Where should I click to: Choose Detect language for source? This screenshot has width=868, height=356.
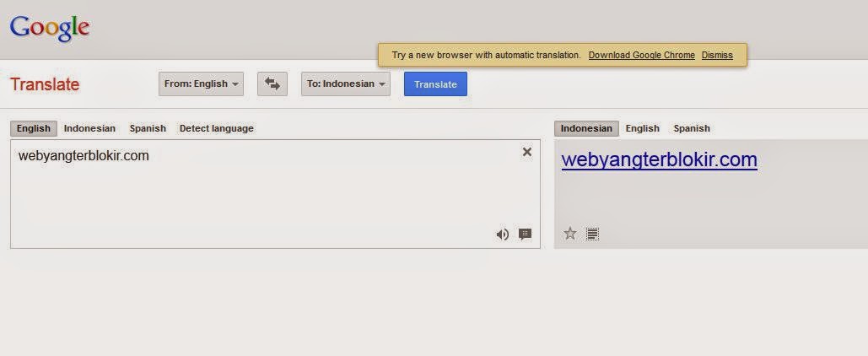(x=217, y=128)
